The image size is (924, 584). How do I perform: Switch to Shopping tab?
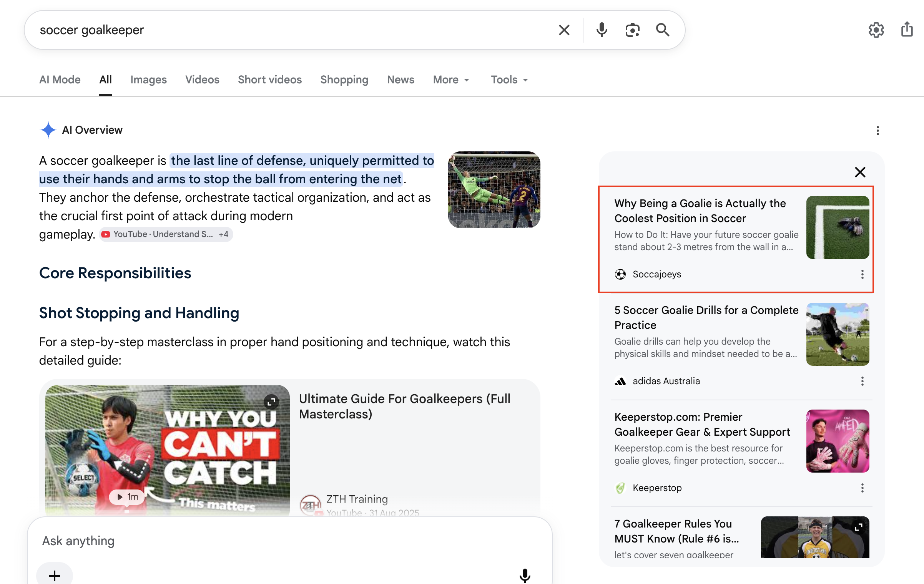tap(344, 80)
